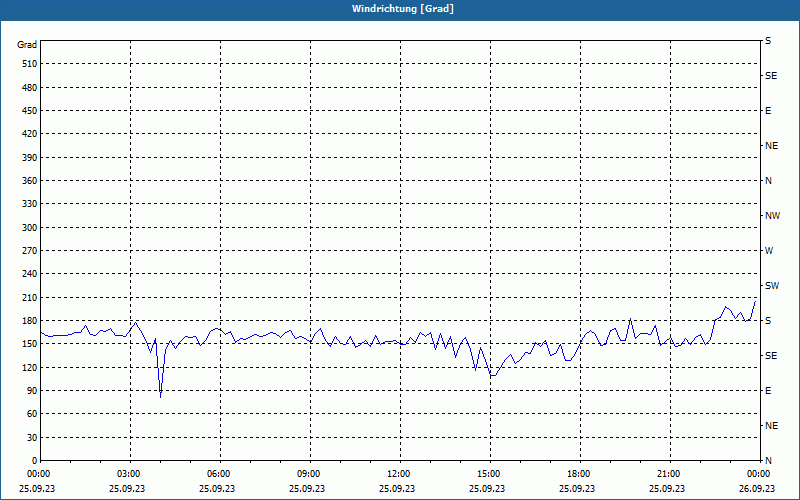Click the 30 y-axis value

(32, 438)
